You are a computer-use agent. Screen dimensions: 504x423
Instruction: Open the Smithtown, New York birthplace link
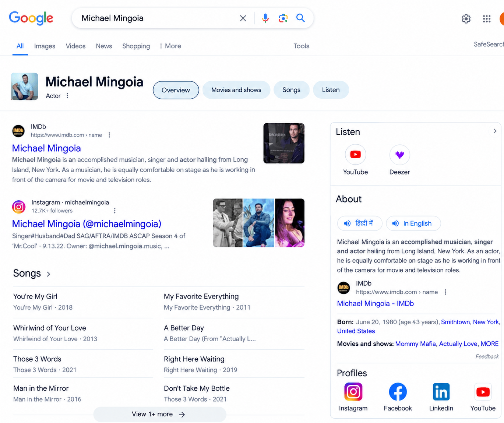470,322
